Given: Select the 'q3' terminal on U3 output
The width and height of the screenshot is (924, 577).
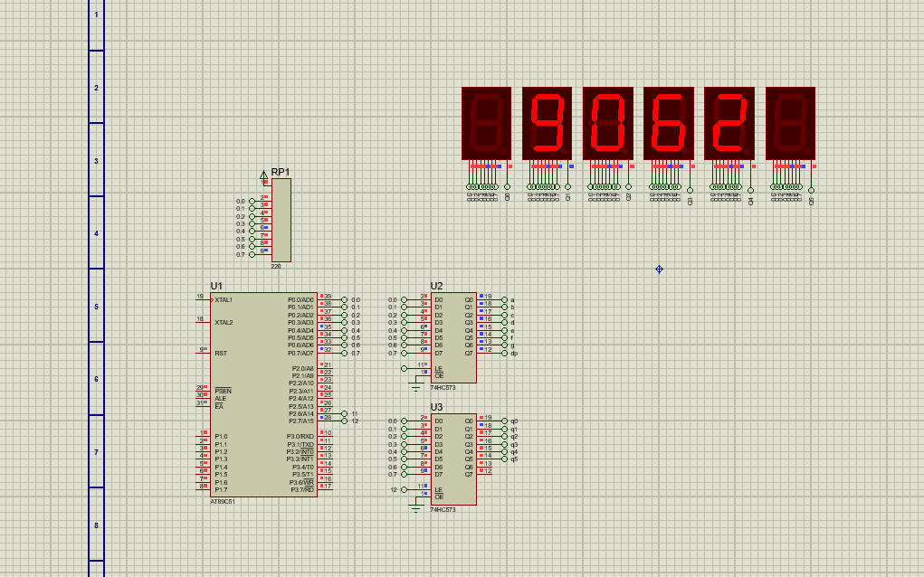Looking at the screenshot, I should [504, 444].
